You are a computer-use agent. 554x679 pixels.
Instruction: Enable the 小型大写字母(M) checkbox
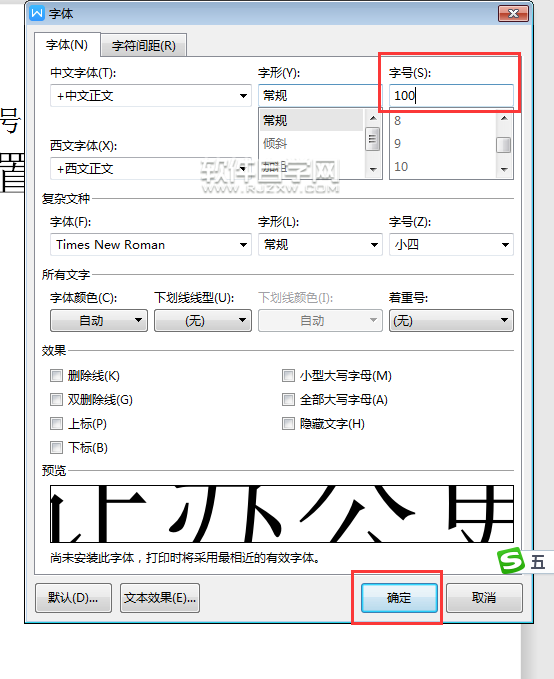pyautogui.click(x=288, y=375)
